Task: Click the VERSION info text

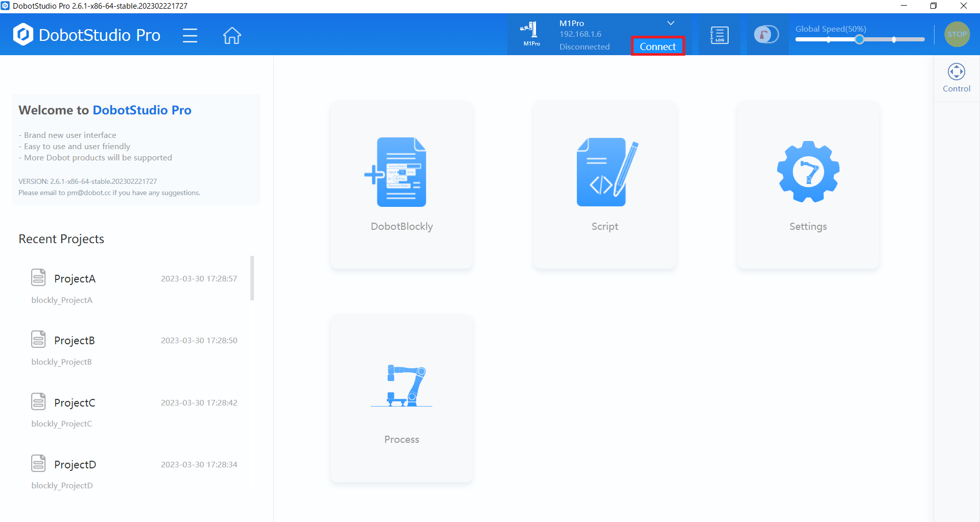Action: pyautogui.click(x=88, y=181)
